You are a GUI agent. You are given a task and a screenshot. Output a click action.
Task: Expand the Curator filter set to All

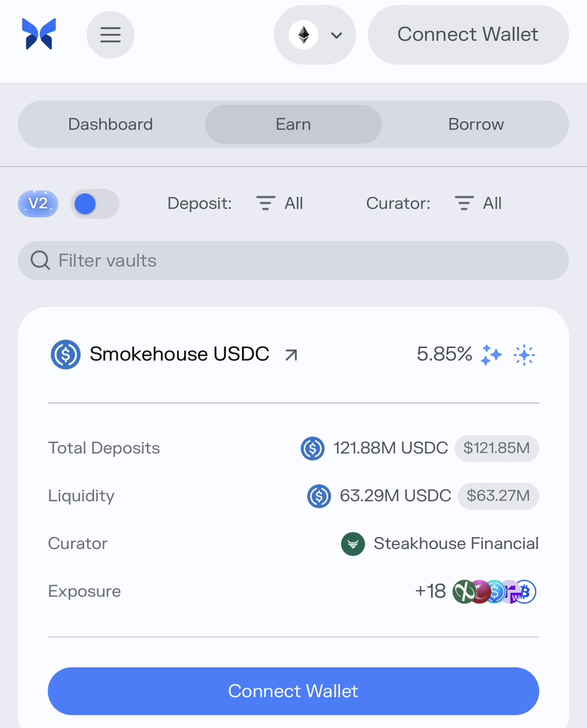point(478,204)
